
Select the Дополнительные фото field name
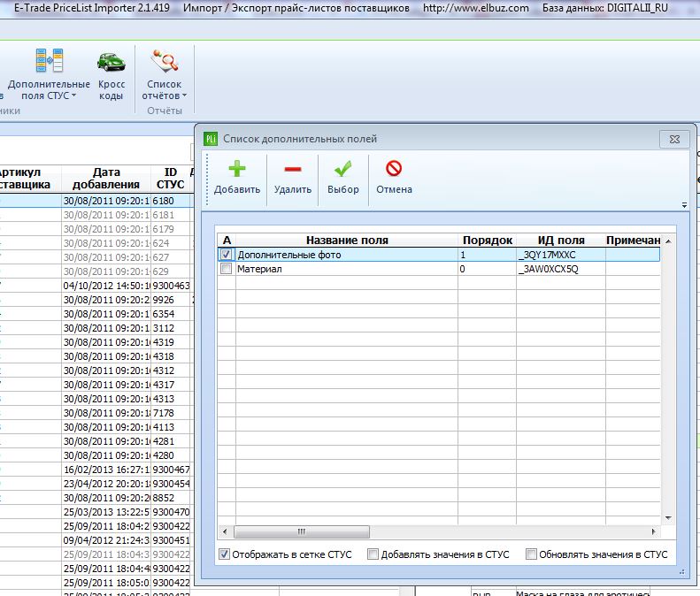(x=289, y=255)
